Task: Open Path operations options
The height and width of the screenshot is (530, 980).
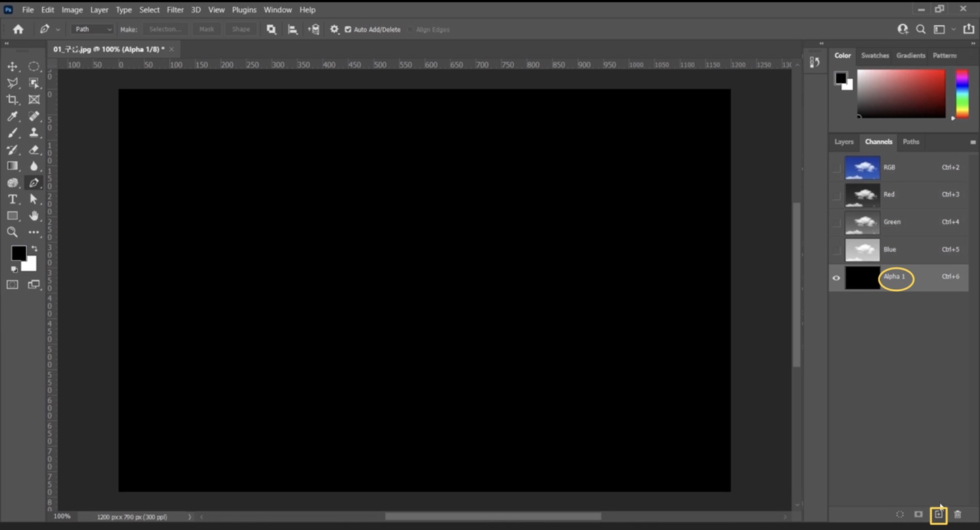Action: coord(272,29)
